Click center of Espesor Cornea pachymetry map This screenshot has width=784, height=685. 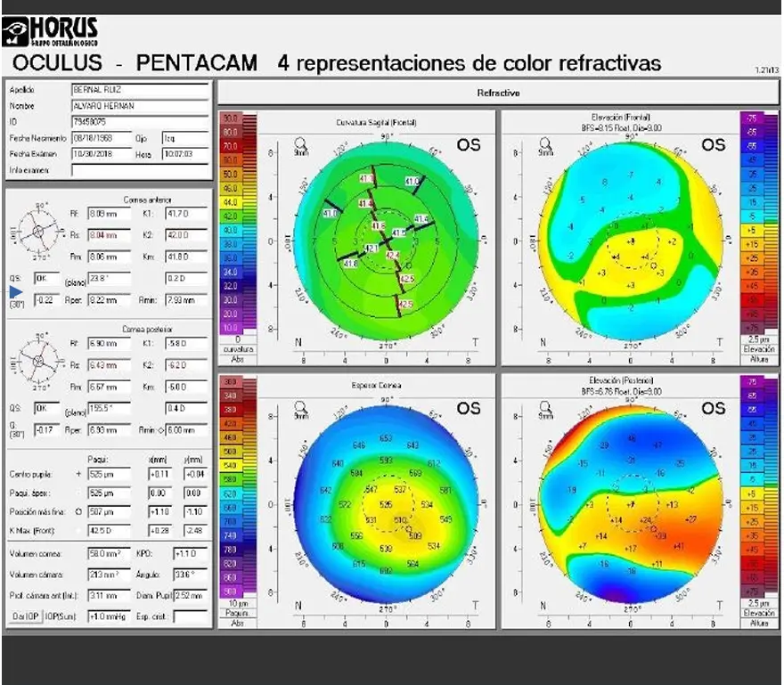(387, 505)
